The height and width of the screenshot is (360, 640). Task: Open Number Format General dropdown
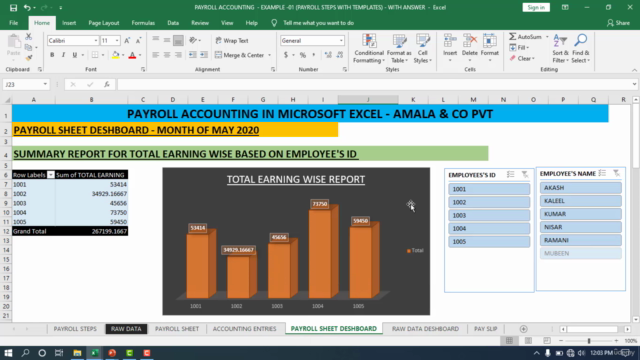(x=341, y=40)
